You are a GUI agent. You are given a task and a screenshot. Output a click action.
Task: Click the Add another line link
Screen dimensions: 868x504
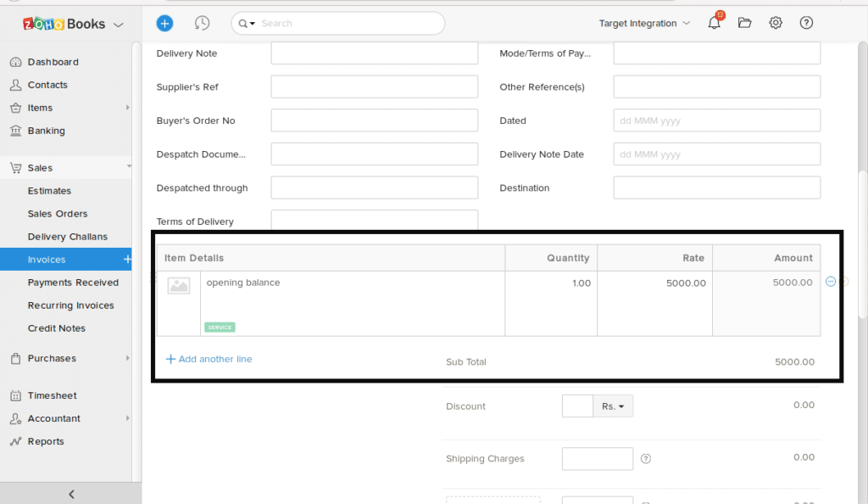tap(209, 359)
